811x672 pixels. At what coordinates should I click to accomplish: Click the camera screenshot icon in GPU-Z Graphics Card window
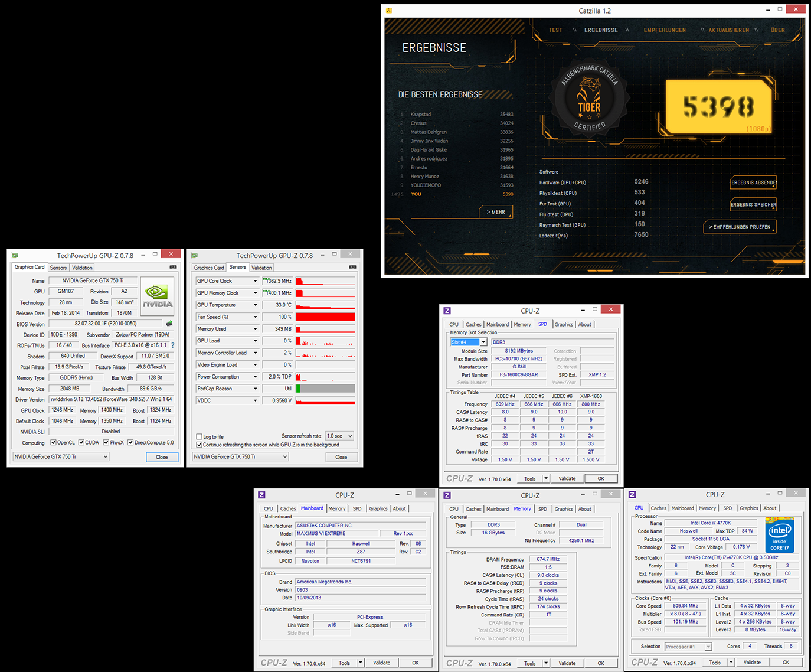pyautogui.click(x=173, y=267)
